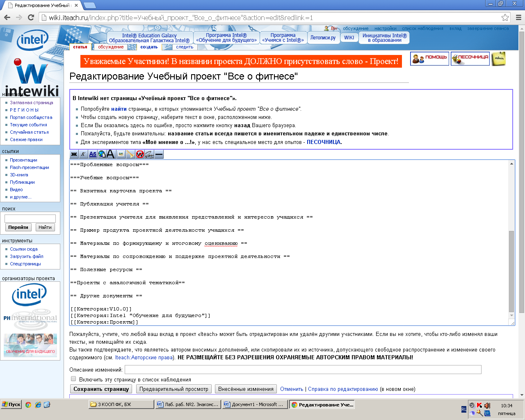This screenshot has width=525, height=420.
Task: Click the RL language indicator in taskbar
Action: click(464, 409)
